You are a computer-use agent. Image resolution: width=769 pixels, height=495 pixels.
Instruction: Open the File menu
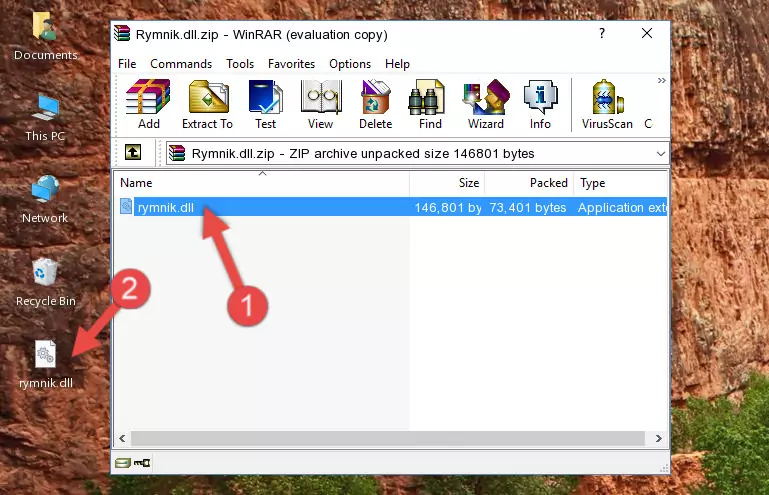pos(127,64)
